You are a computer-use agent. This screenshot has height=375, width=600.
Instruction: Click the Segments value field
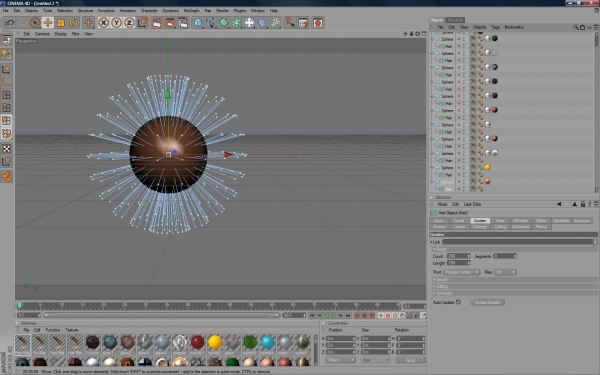[505, 256]
